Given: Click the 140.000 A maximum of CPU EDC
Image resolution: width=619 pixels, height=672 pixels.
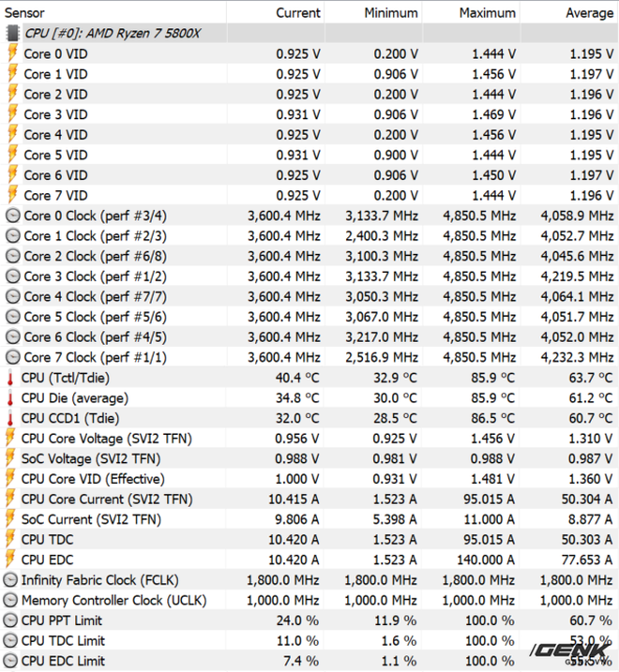Looking at the screenshot, I should (x=486, y=560).
